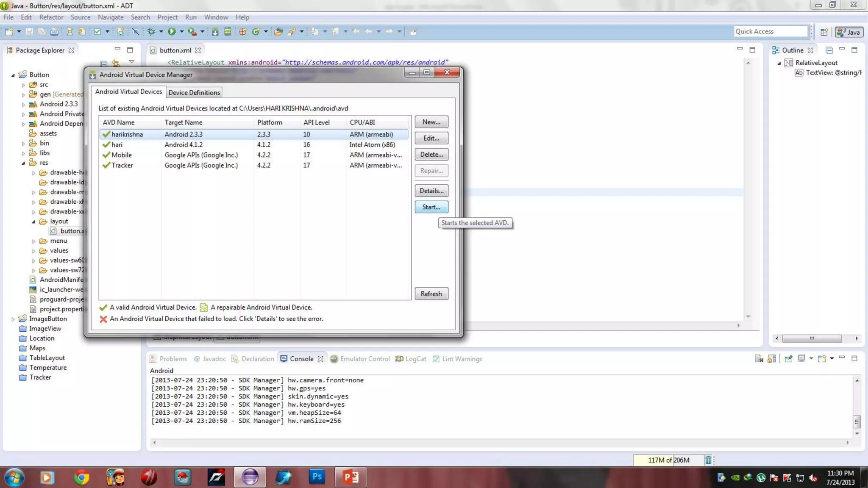Expand the ImageButton project node
This screenshot has width=868, height=488.
tap(13, 319)
